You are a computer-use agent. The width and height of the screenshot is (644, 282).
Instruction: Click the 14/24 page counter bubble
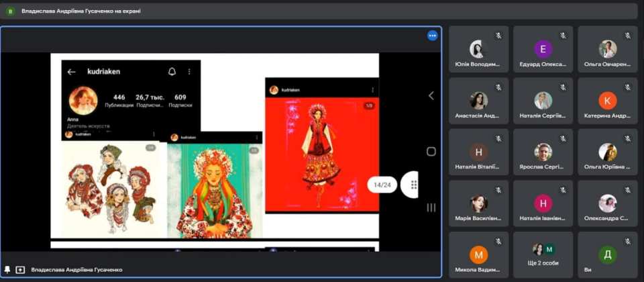pos(382,185)
